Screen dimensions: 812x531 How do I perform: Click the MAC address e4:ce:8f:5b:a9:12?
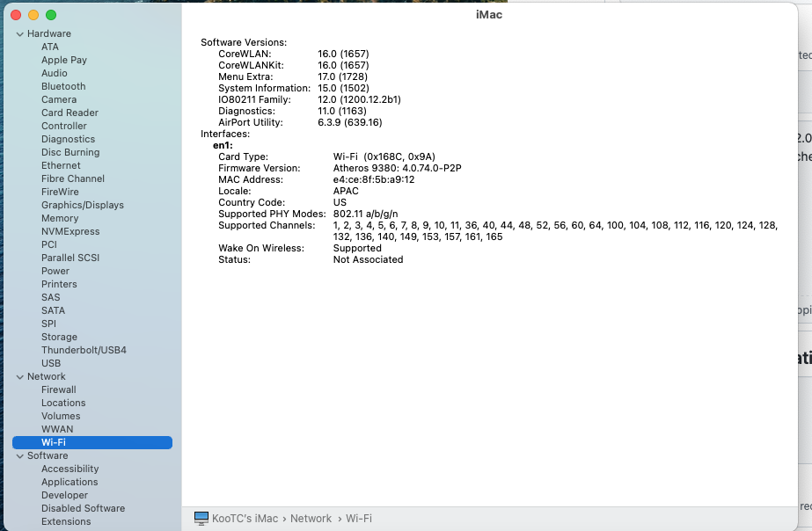click(374, 179)
